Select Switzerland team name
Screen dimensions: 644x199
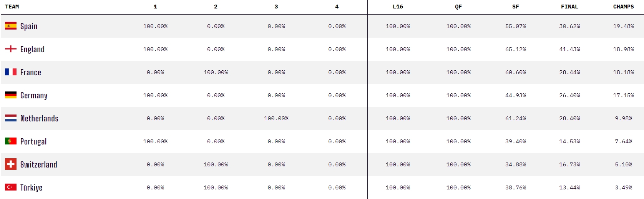[39, 164]
